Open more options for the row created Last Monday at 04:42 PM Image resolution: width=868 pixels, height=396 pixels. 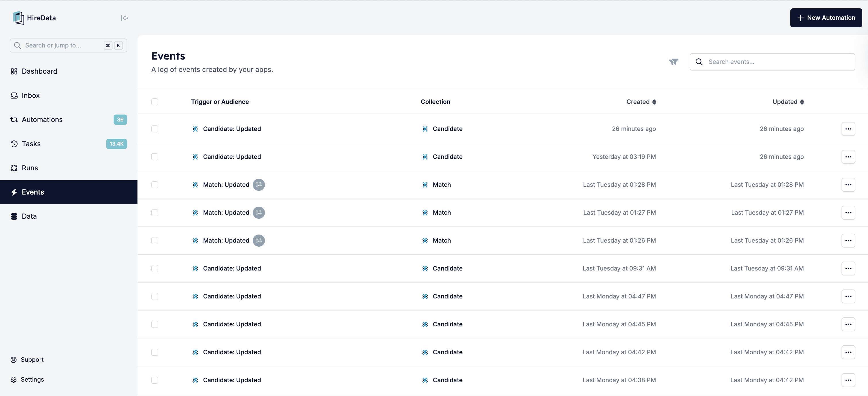pyautogui.click(x=848, y=352)
